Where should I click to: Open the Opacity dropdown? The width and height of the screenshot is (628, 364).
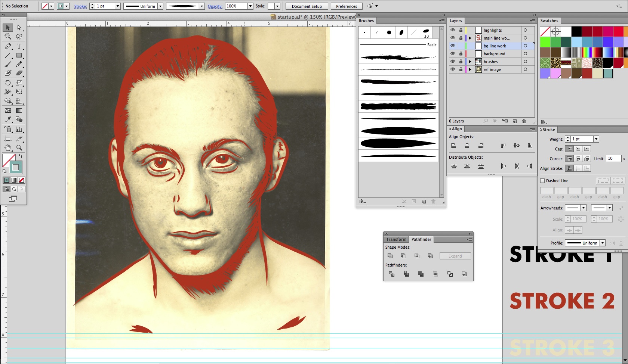click(250, 6)
